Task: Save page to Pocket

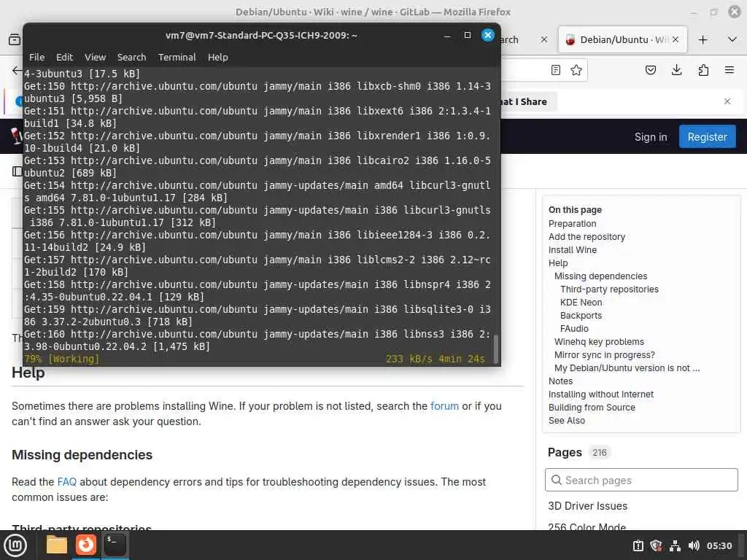Action: (650, 70)
